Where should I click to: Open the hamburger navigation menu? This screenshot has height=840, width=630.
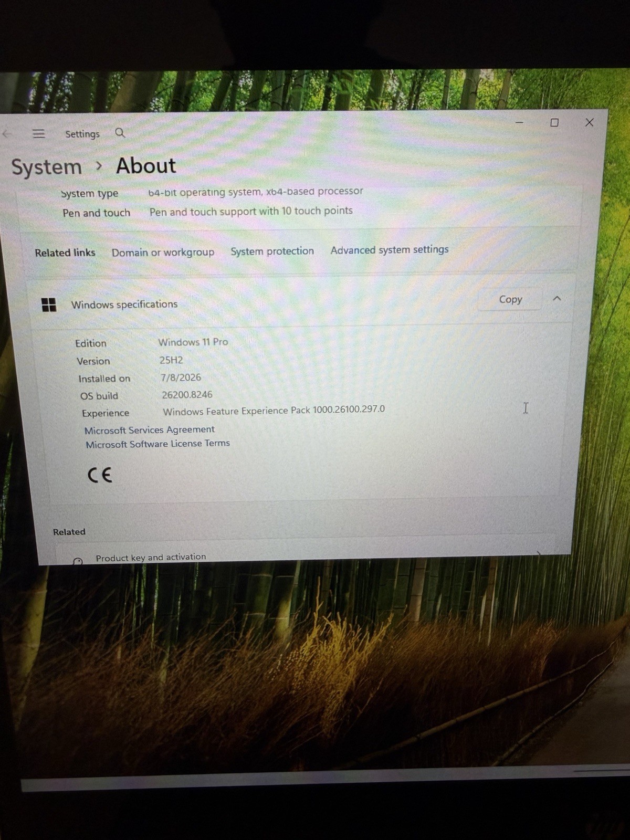coord(38,134)
